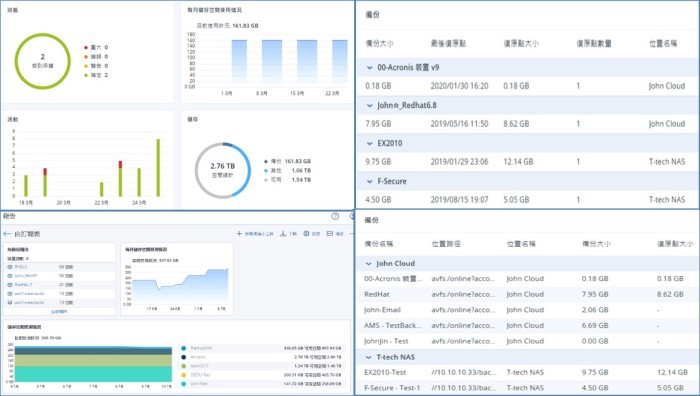
Task: Open the 自訂報表 report title
Action: pos(27,234)
